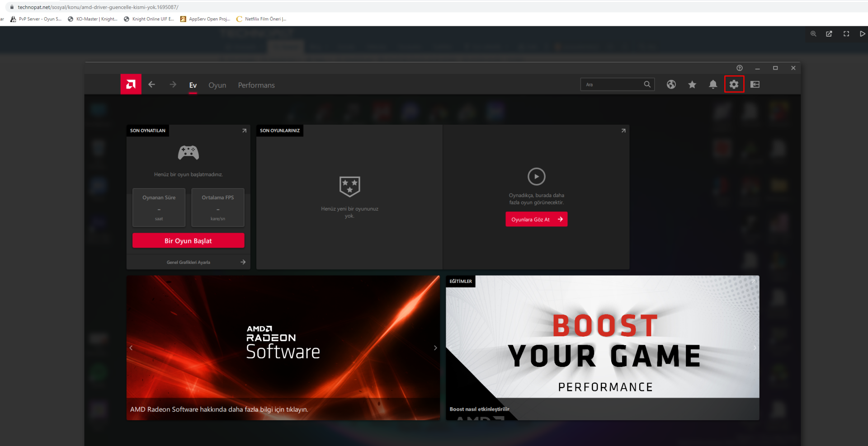
Task: Go back with the left arrow icon
Action: tap(152, 85)
